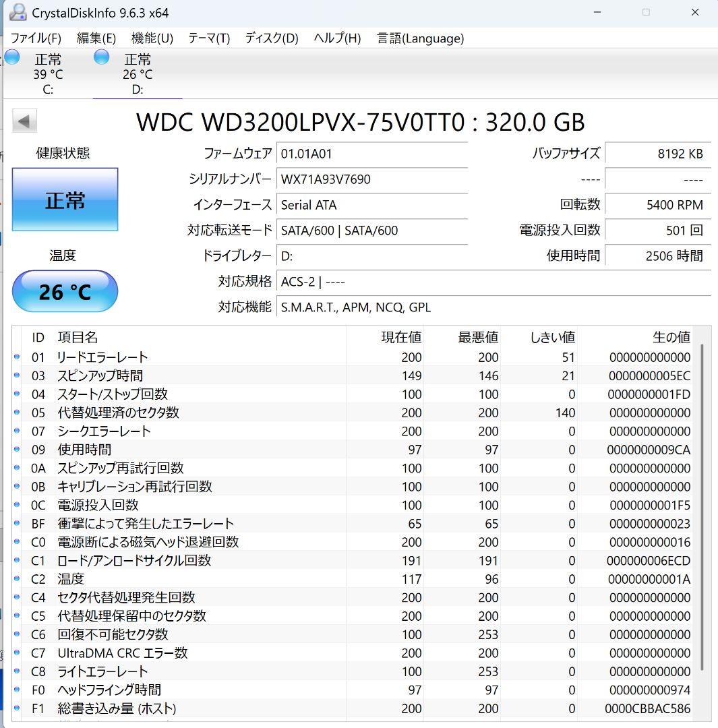This screenshot has width=718, height=728.
Task: Click the 正常 health status button
Action: (x=65, y=200)
